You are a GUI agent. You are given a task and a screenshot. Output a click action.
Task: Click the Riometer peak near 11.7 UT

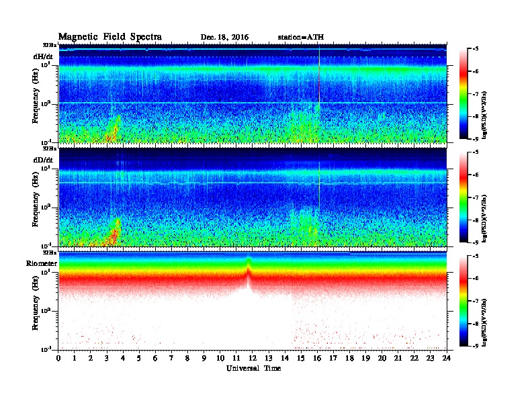pos(249,271)
